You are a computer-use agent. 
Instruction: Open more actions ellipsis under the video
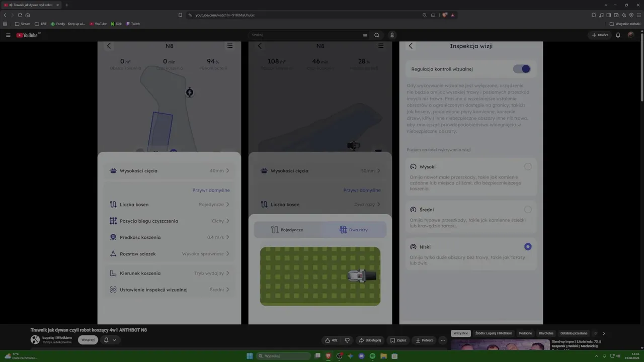pyautogui.click(x=443, y=340)
